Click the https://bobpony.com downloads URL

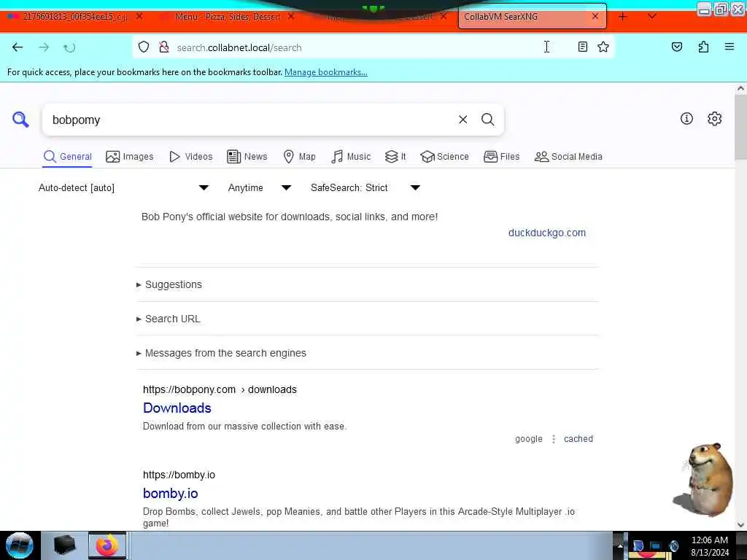[220, 389]
